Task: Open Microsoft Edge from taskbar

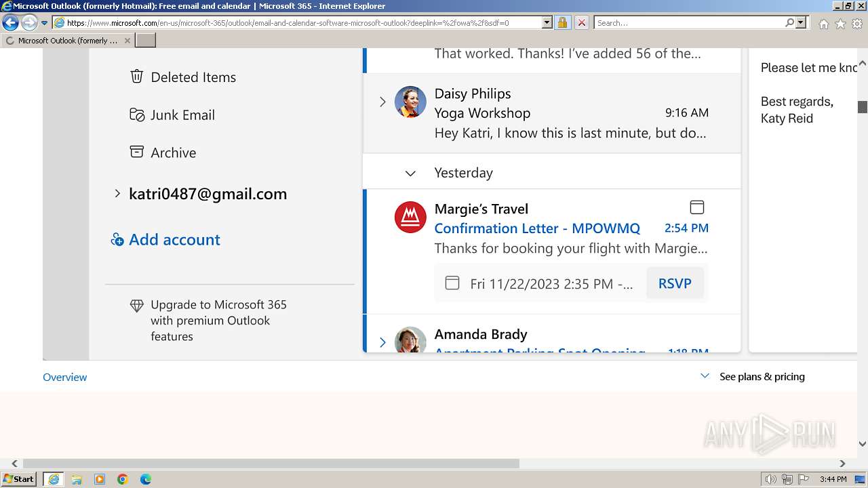Action: 146,479
